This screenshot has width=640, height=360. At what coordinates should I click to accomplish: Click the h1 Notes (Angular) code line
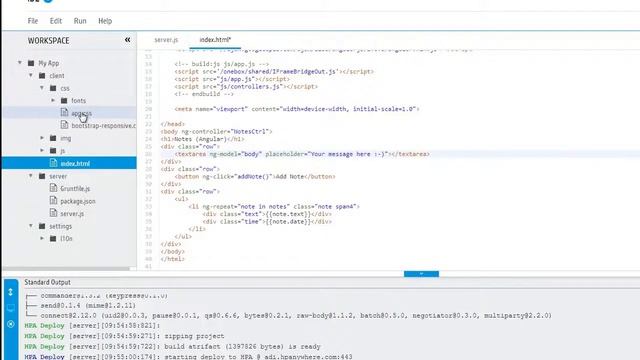point(202,139)
